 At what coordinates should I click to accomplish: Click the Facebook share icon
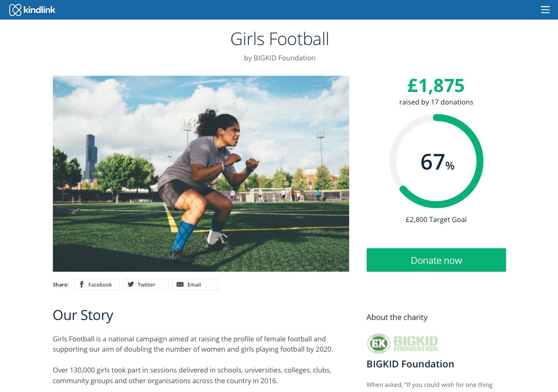coord(82,284)
